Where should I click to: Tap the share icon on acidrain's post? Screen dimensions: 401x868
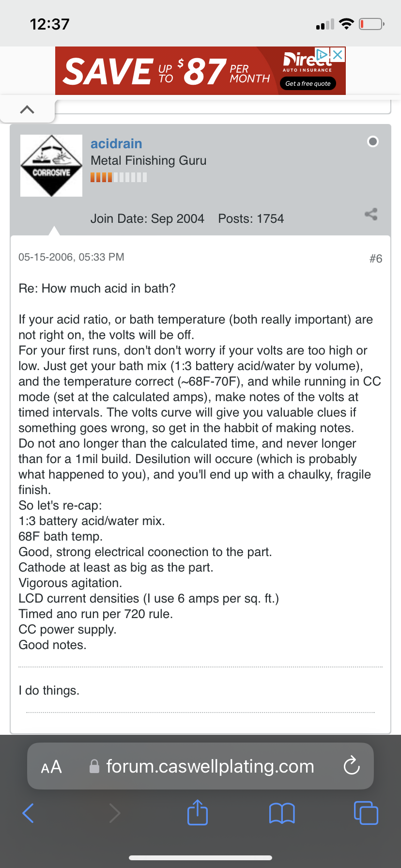click(x=371, y=214)
